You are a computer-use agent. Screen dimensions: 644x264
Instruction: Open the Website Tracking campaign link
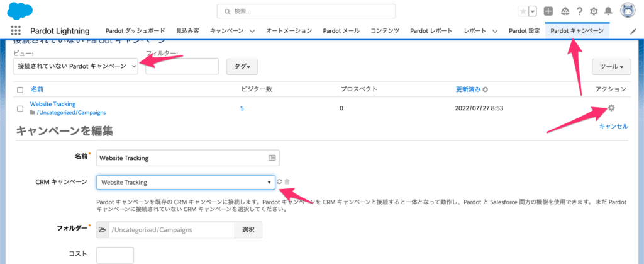53,104
